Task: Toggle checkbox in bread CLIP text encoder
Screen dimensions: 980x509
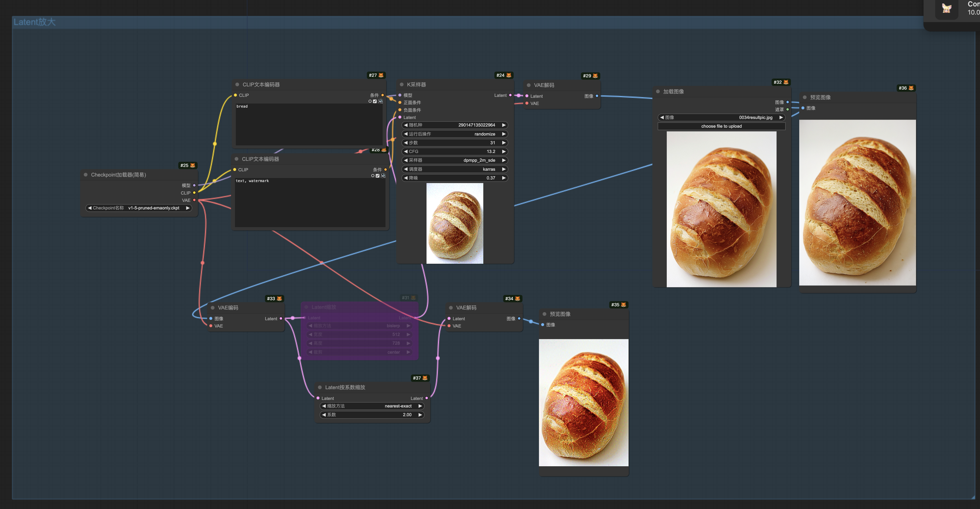Action: (x=375, y=101)
